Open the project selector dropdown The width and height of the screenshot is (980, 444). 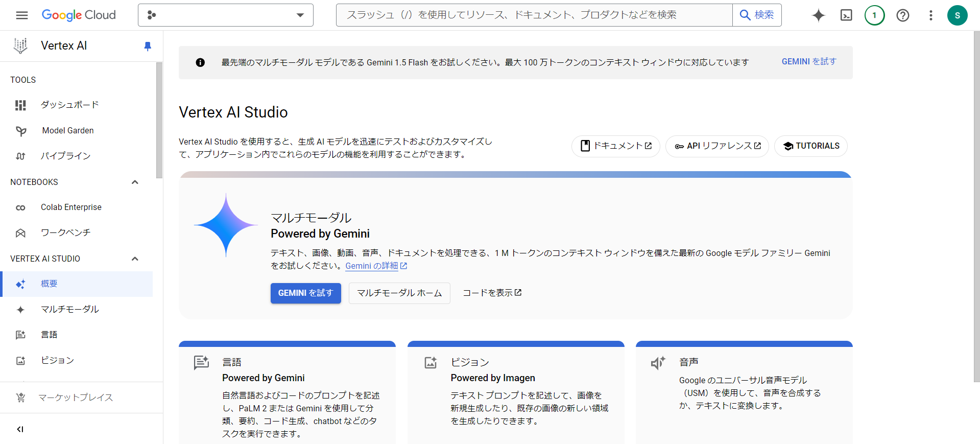click(x=225, y=15)
